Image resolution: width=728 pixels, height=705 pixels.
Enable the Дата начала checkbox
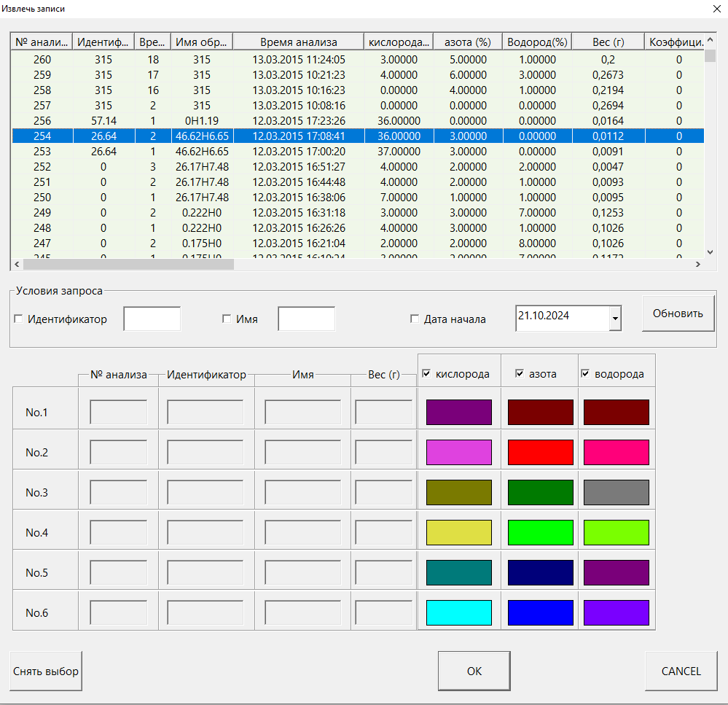coord(415,319)
